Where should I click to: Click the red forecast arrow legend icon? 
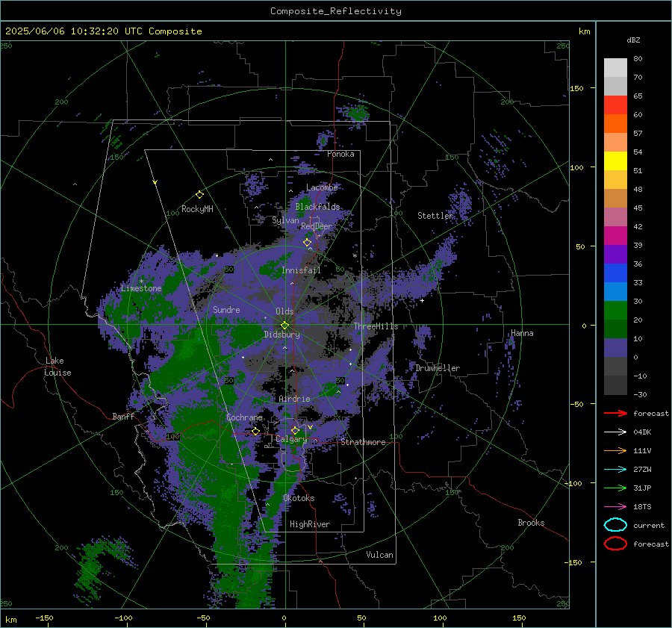point(615,413)
